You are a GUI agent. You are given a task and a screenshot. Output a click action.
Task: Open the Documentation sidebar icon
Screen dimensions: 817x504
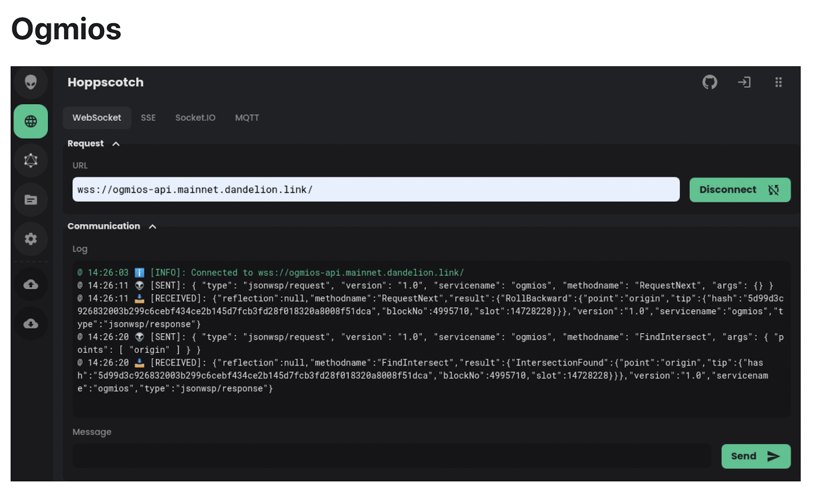point(31,199)
